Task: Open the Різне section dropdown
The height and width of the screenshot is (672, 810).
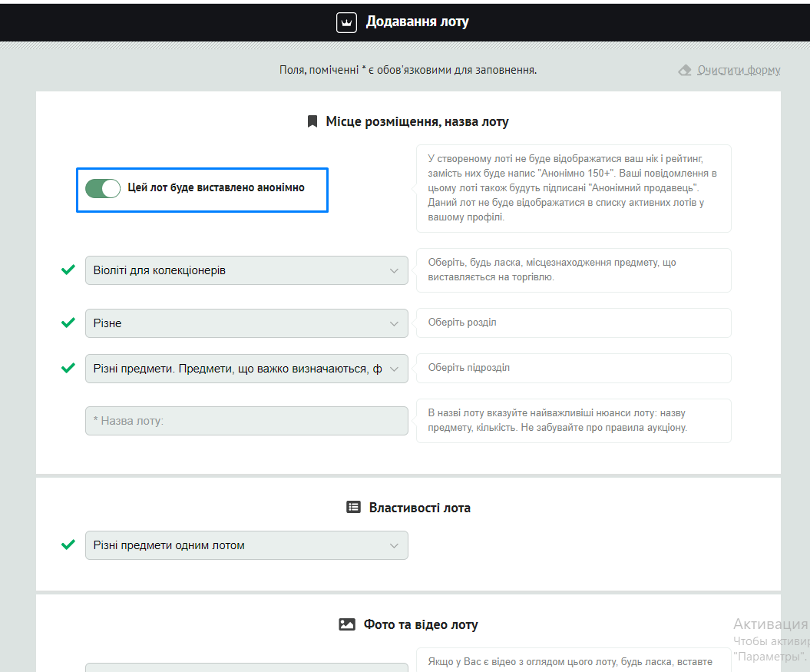Action: click(x=246, y=323)
